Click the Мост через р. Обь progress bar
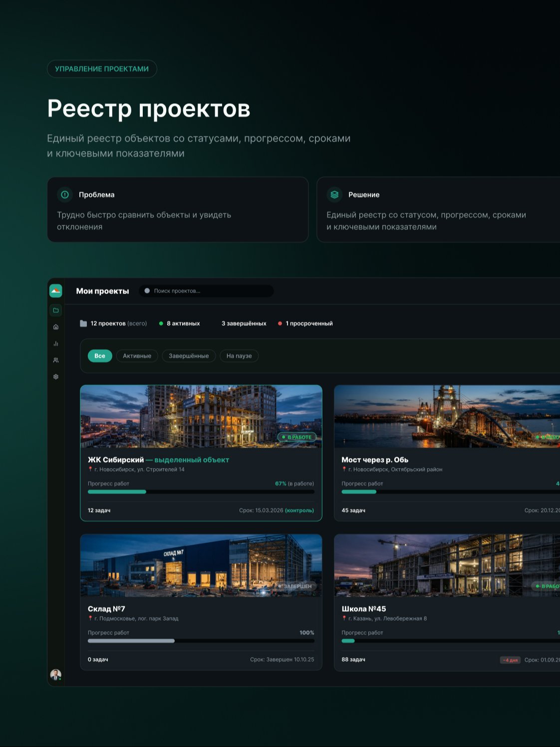 point(451,492)
